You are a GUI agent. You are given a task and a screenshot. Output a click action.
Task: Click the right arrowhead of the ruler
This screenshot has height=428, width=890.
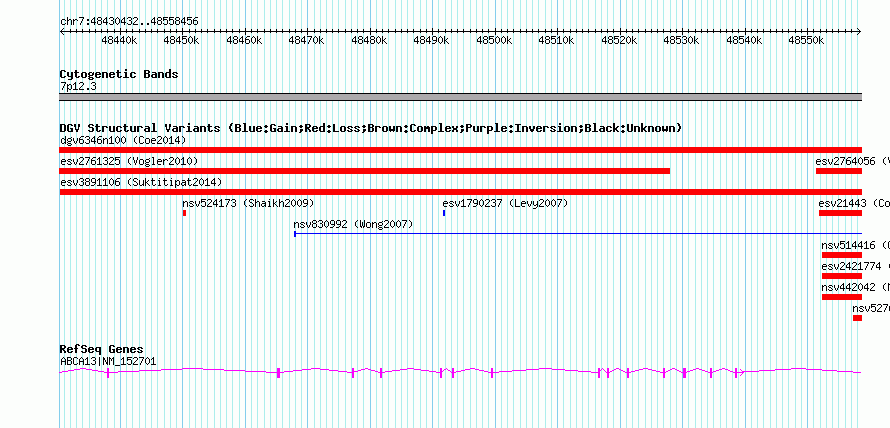[x=859, y=32]
